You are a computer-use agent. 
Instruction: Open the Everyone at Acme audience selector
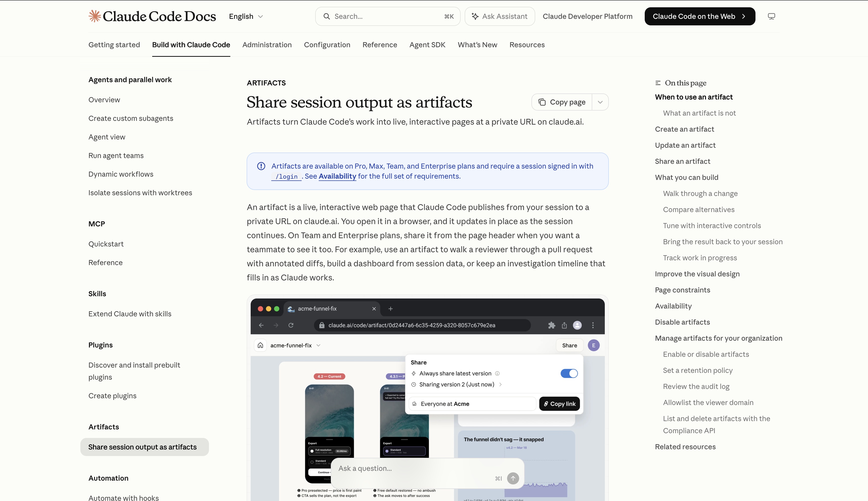point(472,404)
